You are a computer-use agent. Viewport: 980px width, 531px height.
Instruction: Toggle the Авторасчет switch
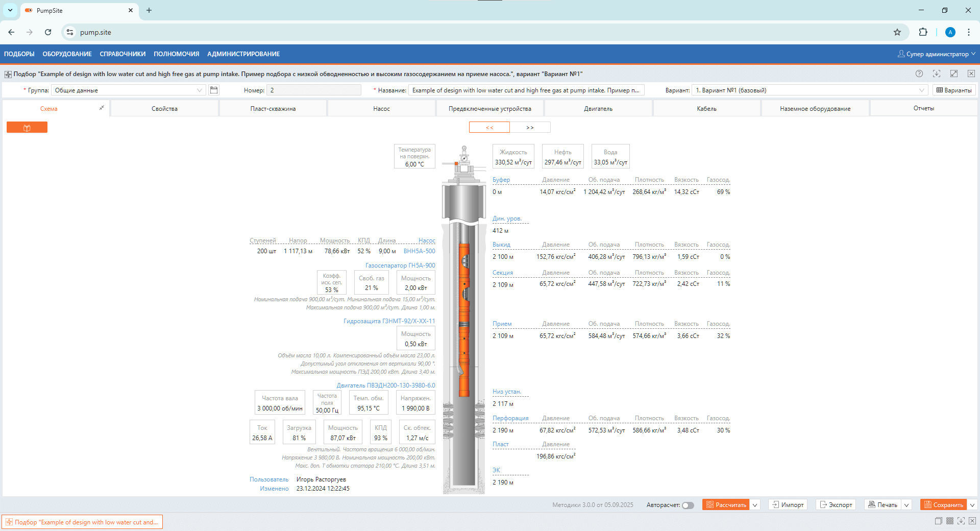coord(688,505)
